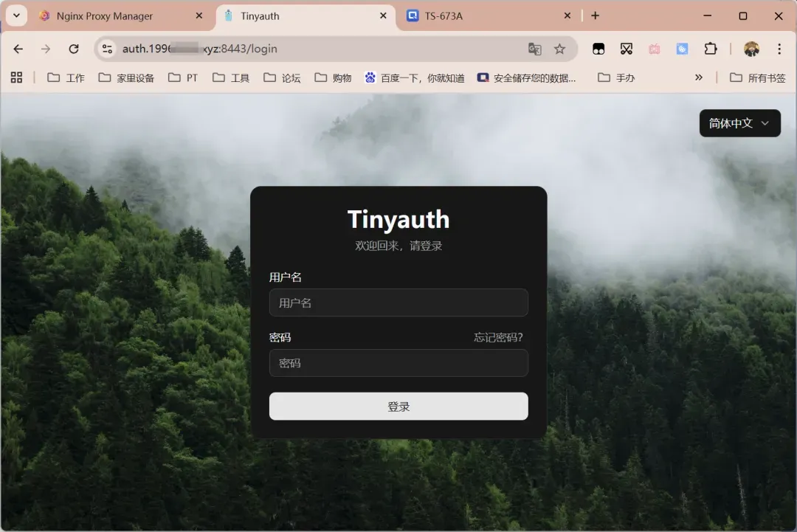
Task: Open the 手办 bookmark folder
Action: pos(616,77)
